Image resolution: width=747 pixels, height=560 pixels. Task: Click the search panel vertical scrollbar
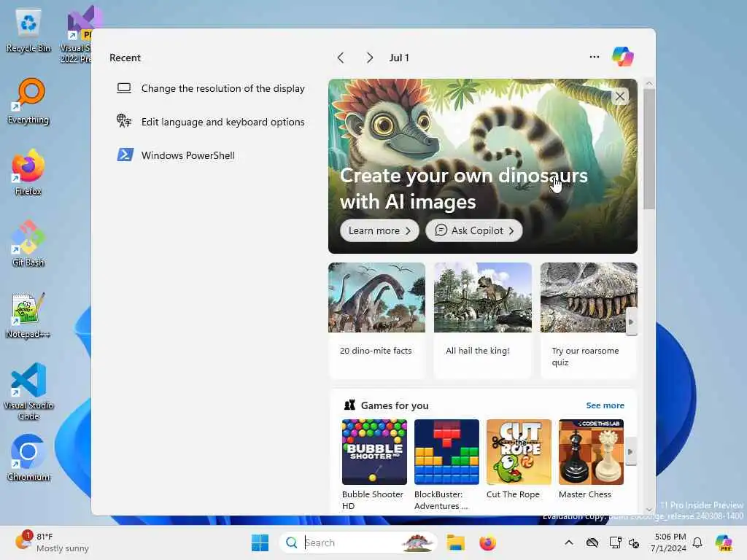coord(649,149)
